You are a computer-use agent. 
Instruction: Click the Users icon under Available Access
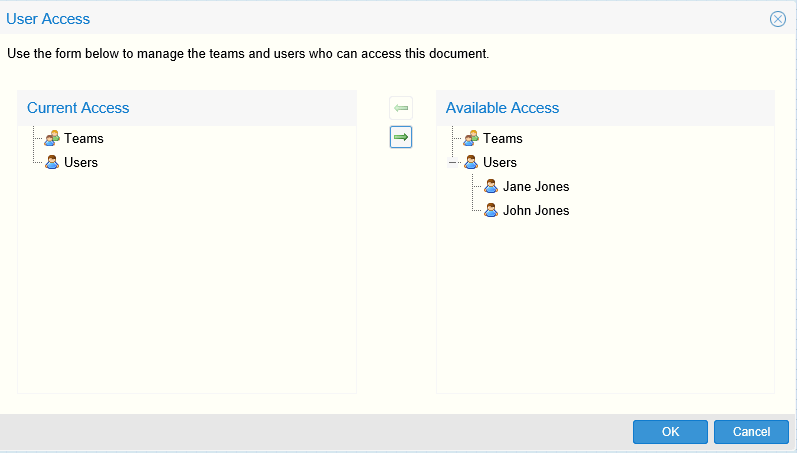471,162
